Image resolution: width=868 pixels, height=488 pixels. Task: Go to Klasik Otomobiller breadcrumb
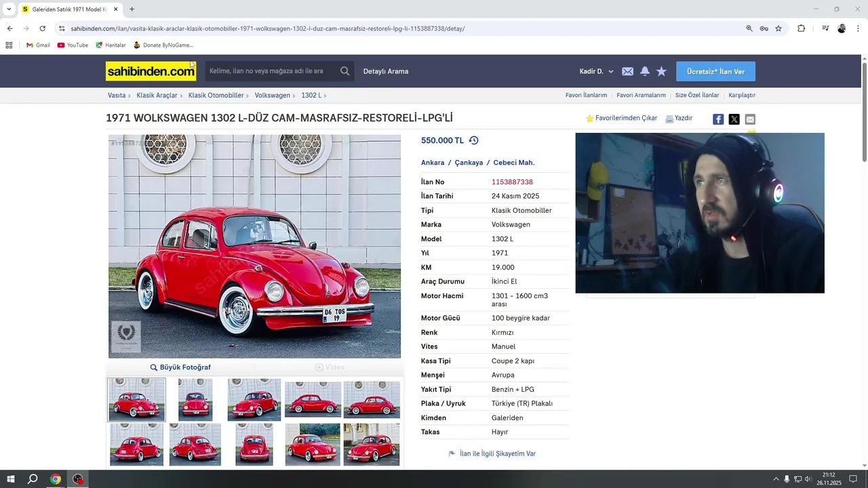coord(216,96)
